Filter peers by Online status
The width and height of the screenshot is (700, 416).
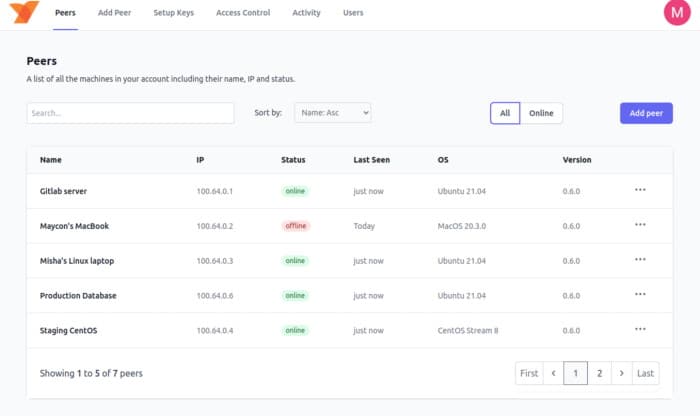pos(541,113)
